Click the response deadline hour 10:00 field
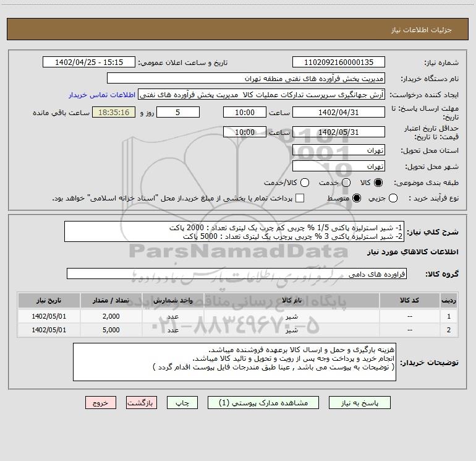This screenshot has height=461, width=476. coord(245,112)
